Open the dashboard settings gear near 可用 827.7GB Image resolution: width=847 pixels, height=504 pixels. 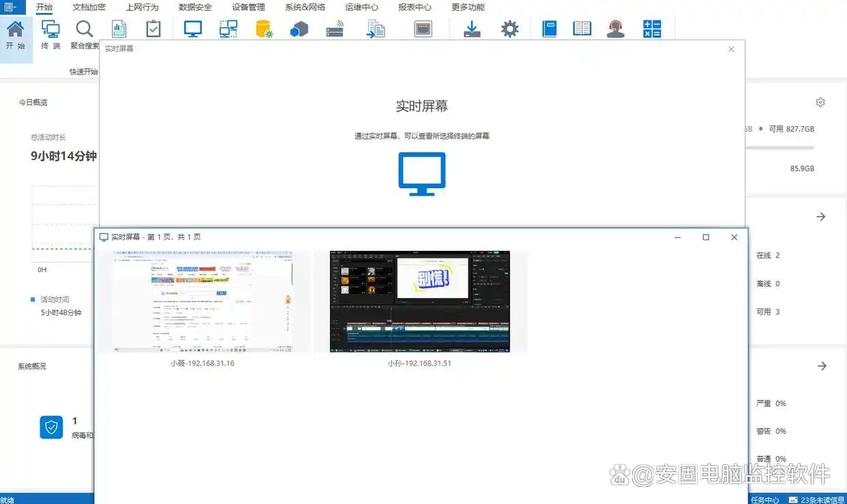[x=820, y=102]
